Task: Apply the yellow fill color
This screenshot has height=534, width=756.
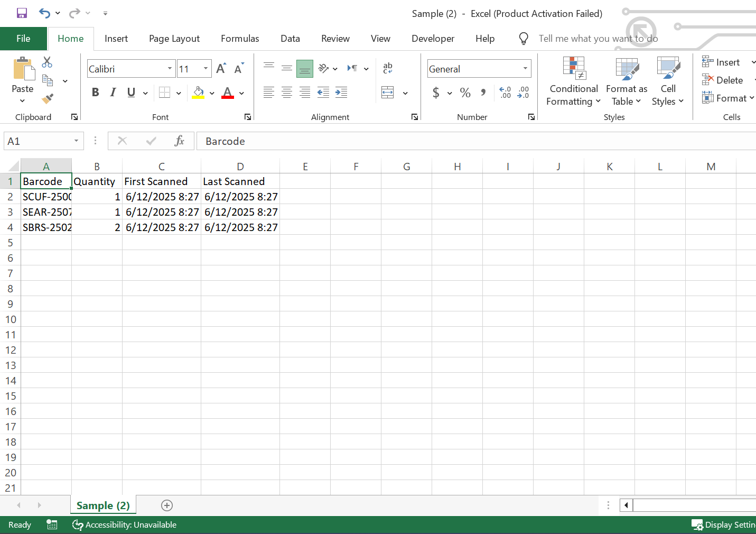Action: click(199, 93)
